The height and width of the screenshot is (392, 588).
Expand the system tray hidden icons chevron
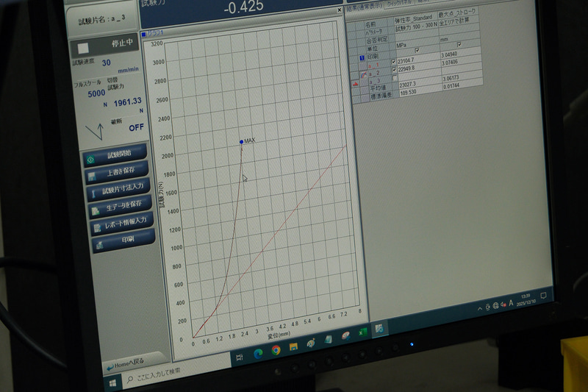(479, 309)
